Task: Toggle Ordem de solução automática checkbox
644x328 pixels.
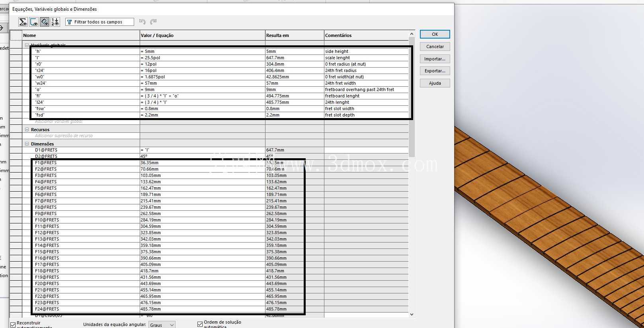Action: pyautogui.click(x=200, y=324)
